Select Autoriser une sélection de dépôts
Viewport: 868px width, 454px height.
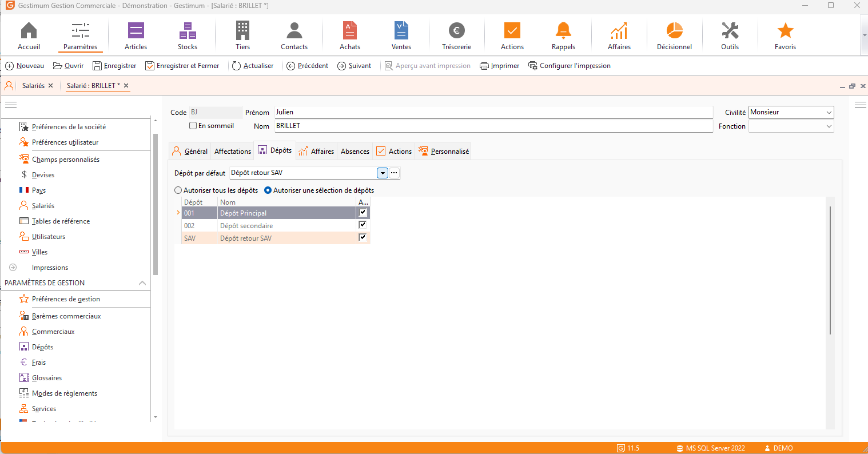268,190
